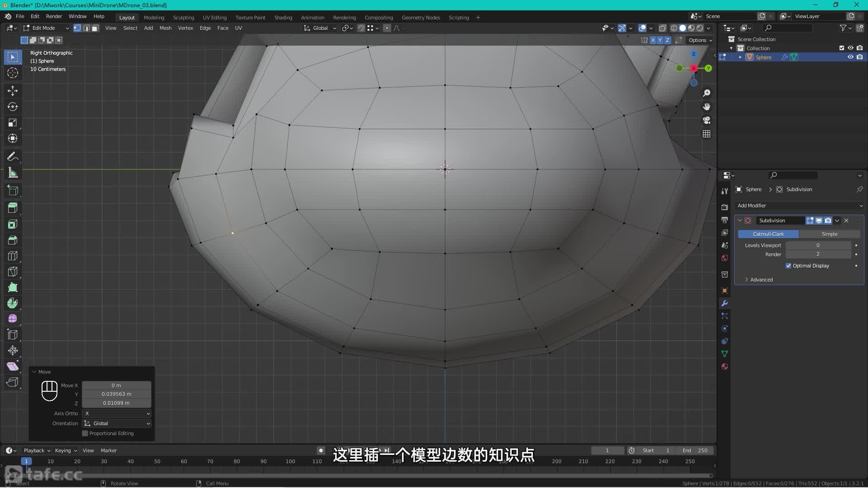Activate the Transform tool
This screenshot has width=868, height=488.
13,138
